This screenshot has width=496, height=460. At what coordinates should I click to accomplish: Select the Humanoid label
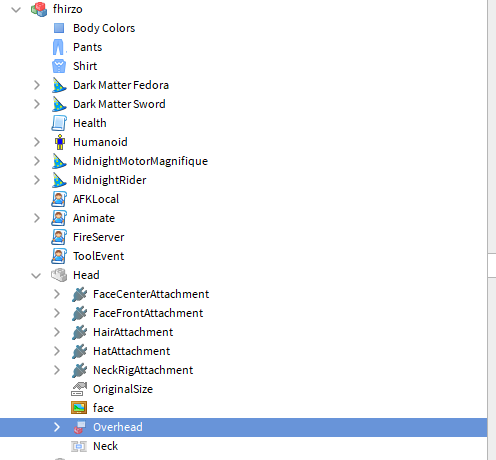tap(100, 142)
